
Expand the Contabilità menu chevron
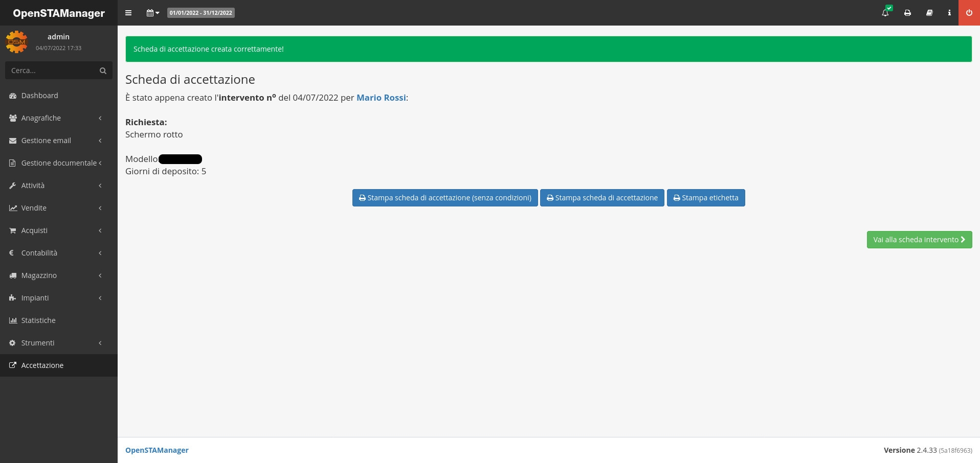pyautogui.click(x=100, y=253)
